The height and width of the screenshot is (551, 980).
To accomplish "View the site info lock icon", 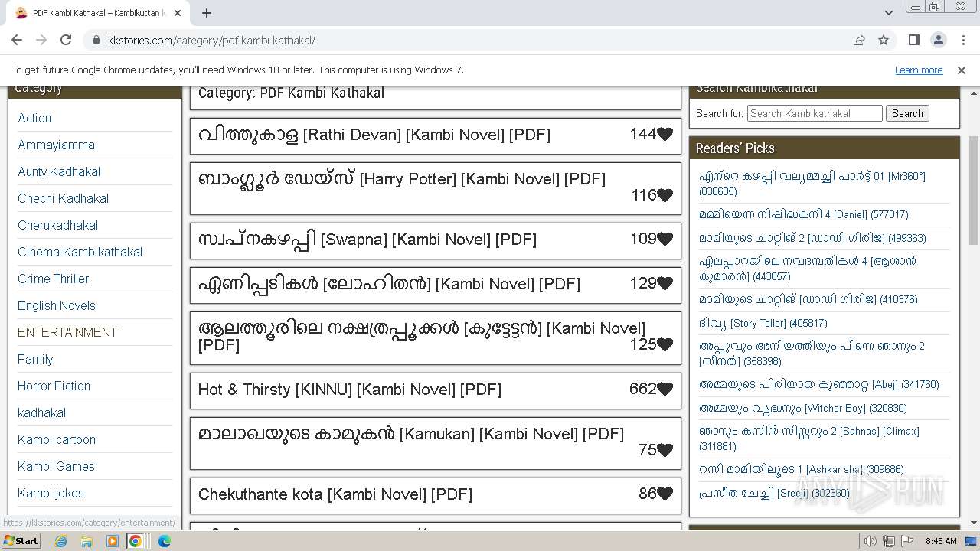I will [96, 41].
